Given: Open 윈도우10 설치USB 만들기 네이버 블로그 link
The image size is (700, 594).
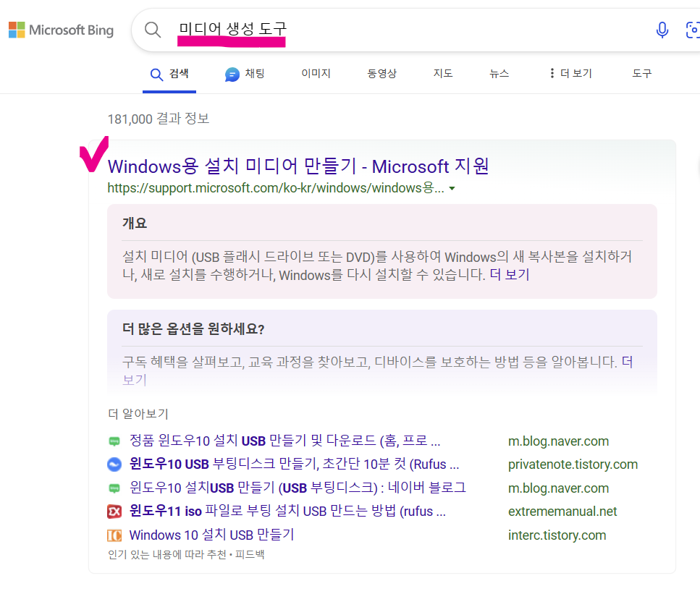Looking at the screenshot, I should (x=298, y=488).
